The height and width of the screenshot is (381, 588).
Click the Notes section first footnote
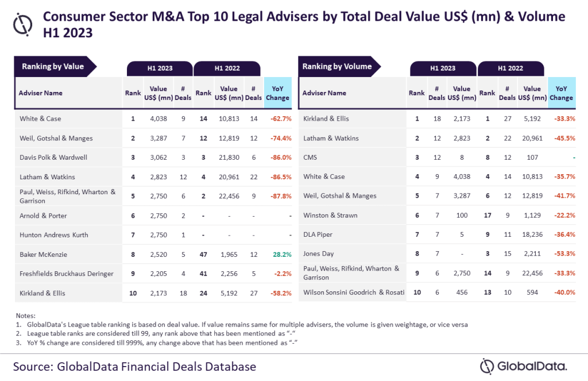pos(242,325)
